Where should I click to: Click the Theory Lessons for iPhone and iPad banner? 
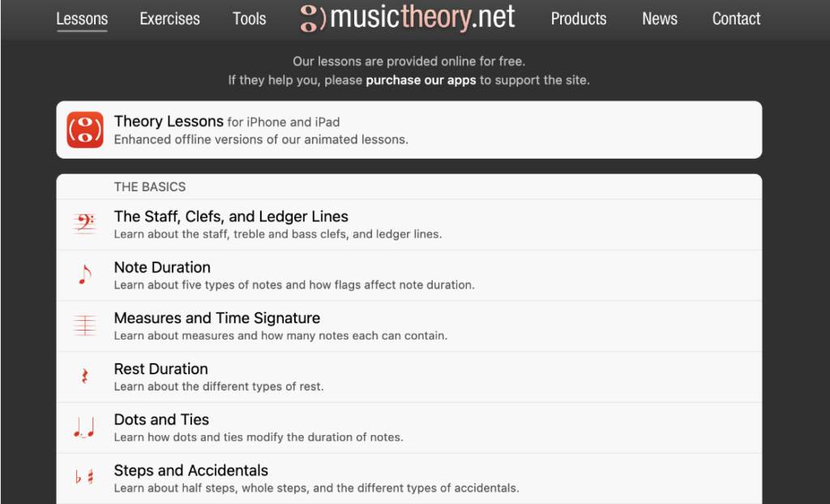pos(409,130)
